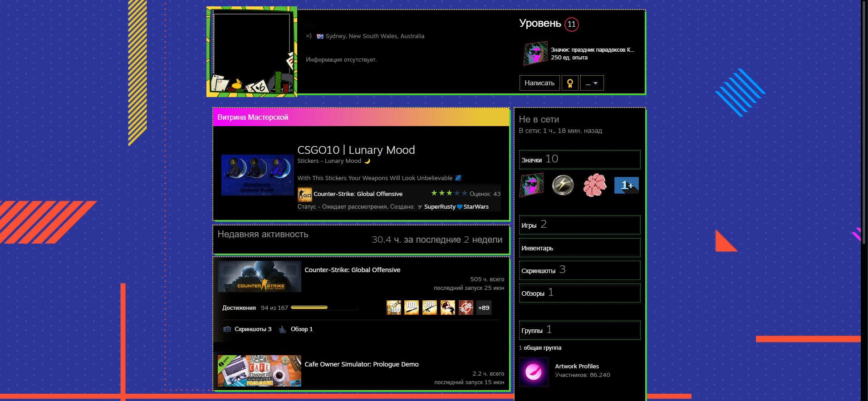
Task: Open the CSGO10 | Lunary Mood workshop title
Action: 356,150
